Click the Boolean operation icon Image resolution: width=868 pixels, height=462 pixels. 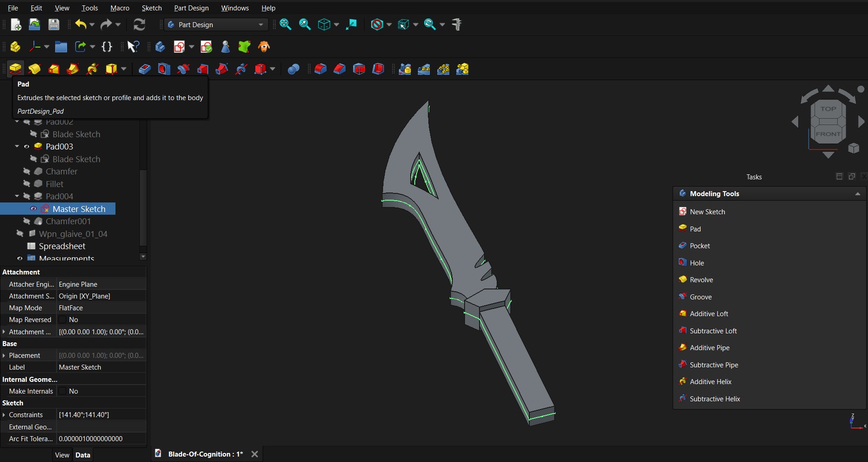(293, 69)
